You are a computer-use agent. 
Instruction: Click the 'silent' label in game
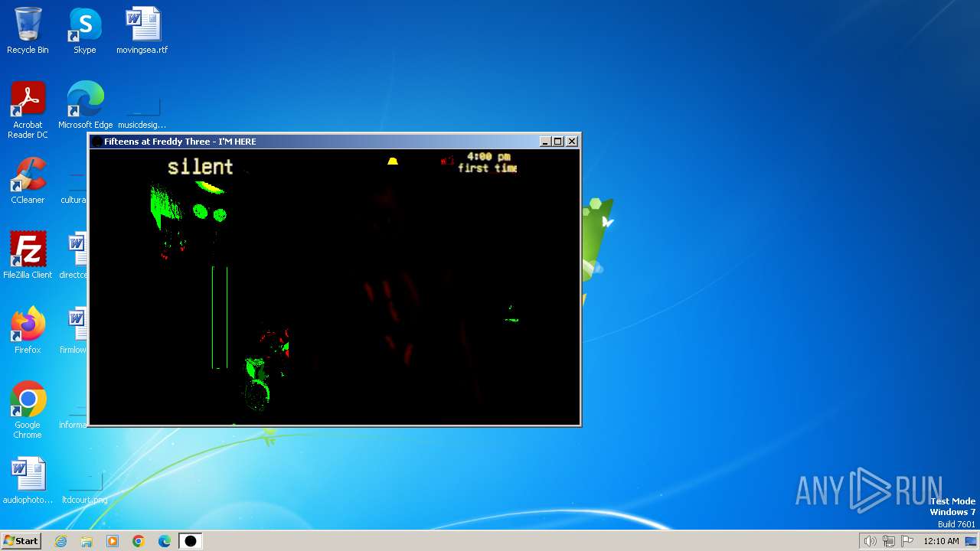[201, 166]
